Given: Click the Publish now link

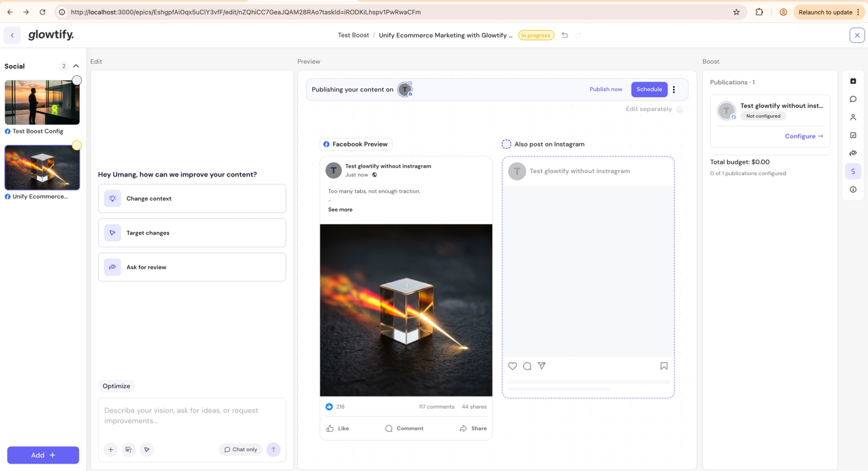Looking at the screenshot, I should (606, 89).
